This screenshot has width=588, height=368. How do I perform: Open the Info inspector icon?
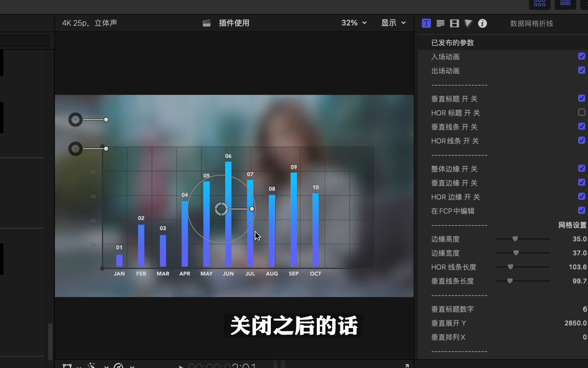(x=483, y=23)
